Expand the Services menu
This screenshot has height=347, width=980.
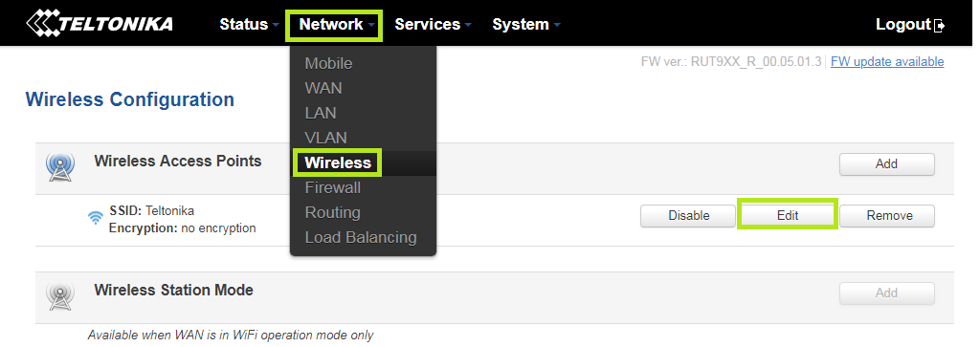click(433, 24)
